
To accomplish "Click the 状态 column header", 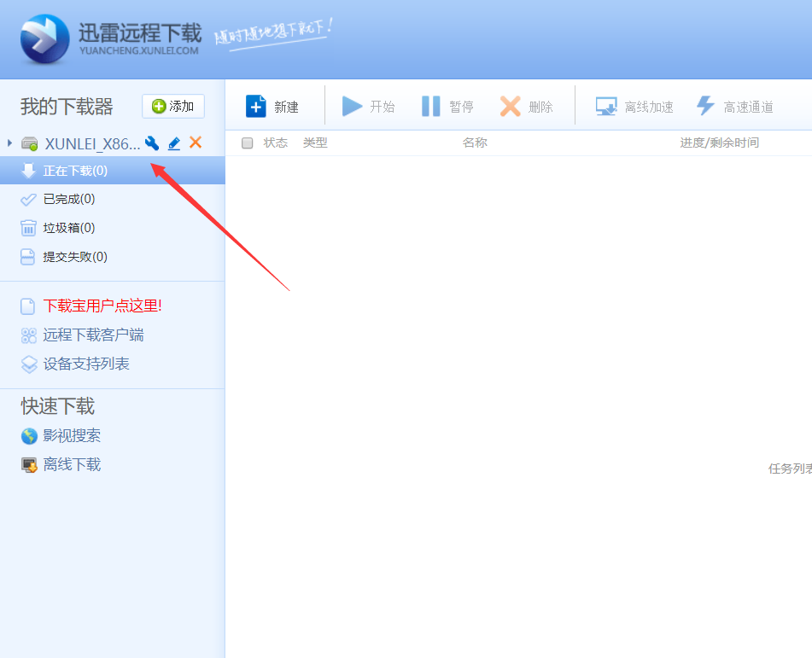I will coord(276,143).
